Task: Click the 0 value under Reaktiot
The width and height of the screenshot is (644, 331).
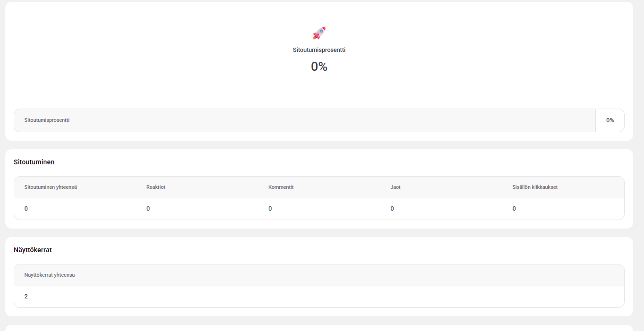Action: coord(148,209)
